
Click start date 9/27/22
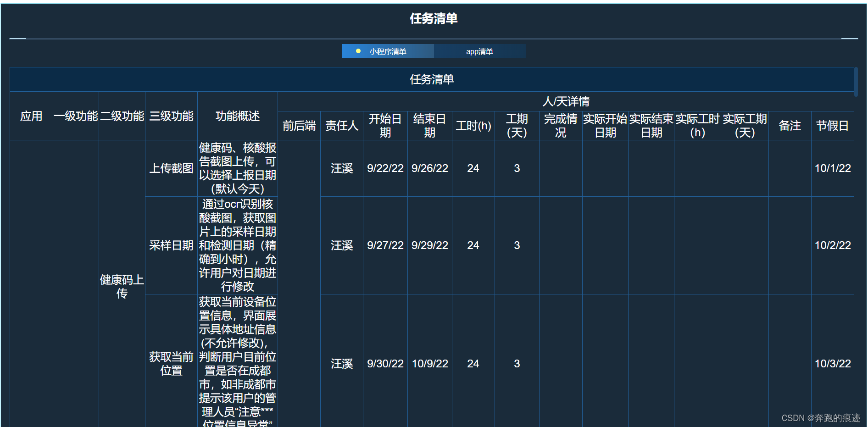(385, 245)
